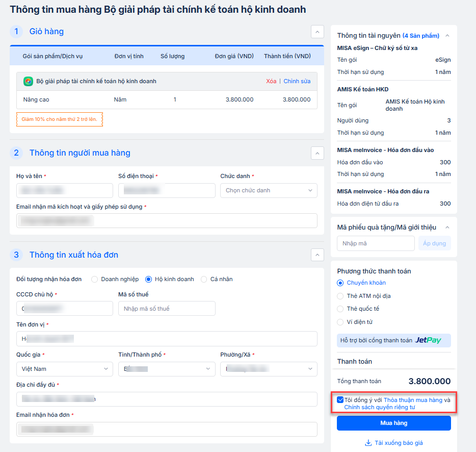The width and height of the screenshot is (476, 452).
Task: Click the Mua hàng button
Action: click(x=393, y=423)
